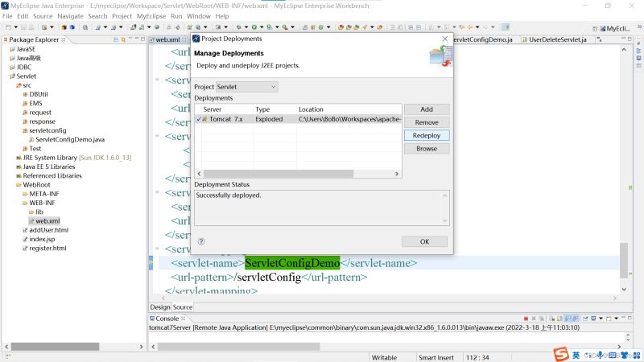Click the Open Perspective icon near MyEclipse
644x362 pixels.
point(595,28)
